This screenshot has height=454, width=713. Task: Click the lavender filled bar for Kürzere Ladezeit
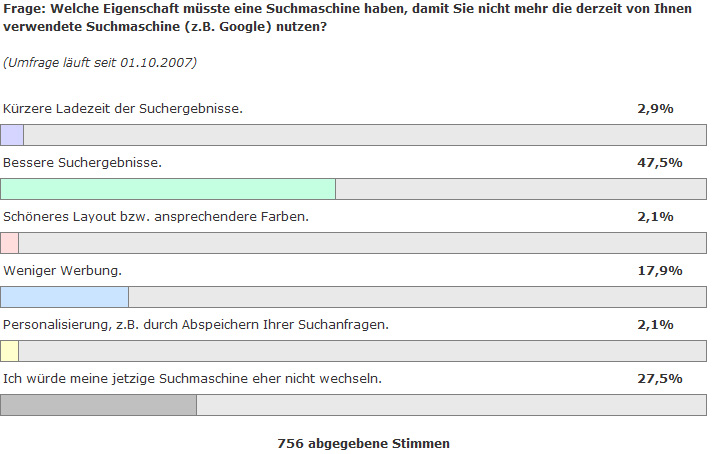12,135
